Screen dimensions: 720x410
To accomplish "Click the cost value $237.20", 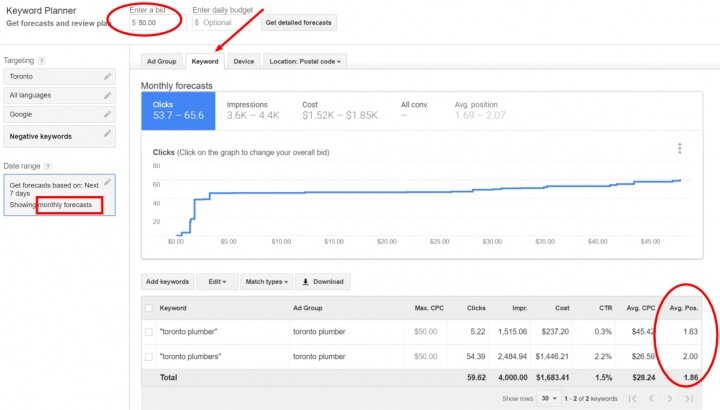I will tap(555, 331).
